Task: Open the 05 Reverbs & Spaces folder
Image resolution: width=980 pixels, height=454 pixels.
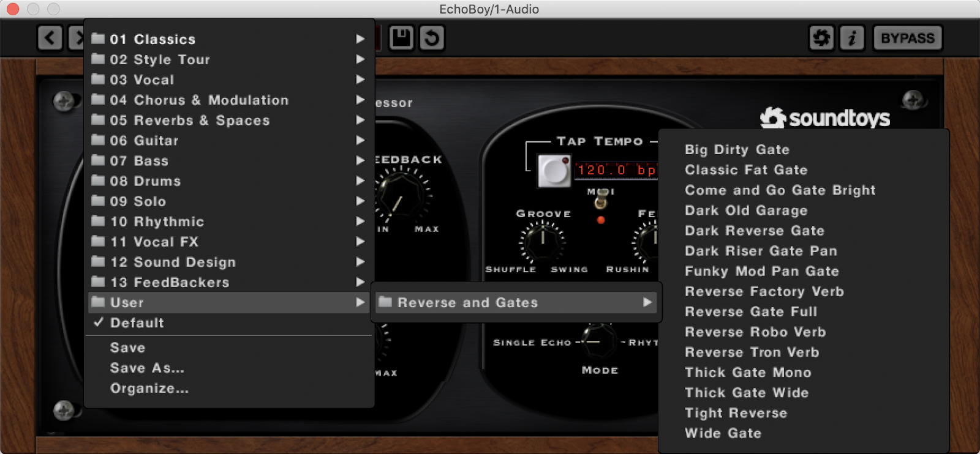Action: tap(228, 120)
